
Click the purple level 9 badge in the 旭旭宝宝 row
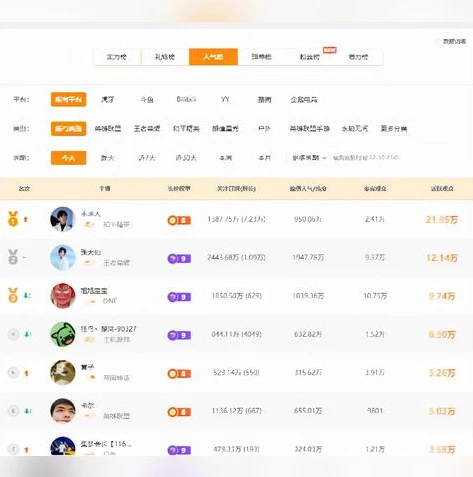pyautogui.click(x=179, y=297)
